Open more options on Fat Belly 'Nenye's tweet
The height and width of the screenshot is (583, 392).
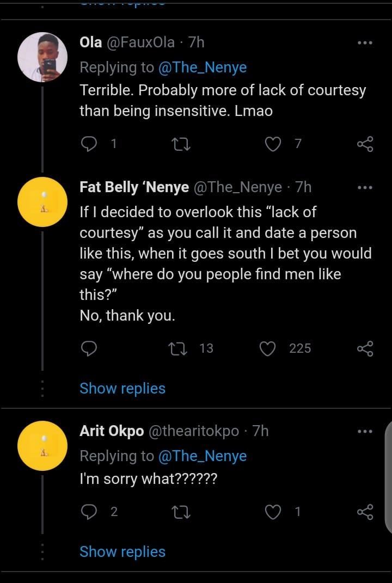(x=365, y=188)
